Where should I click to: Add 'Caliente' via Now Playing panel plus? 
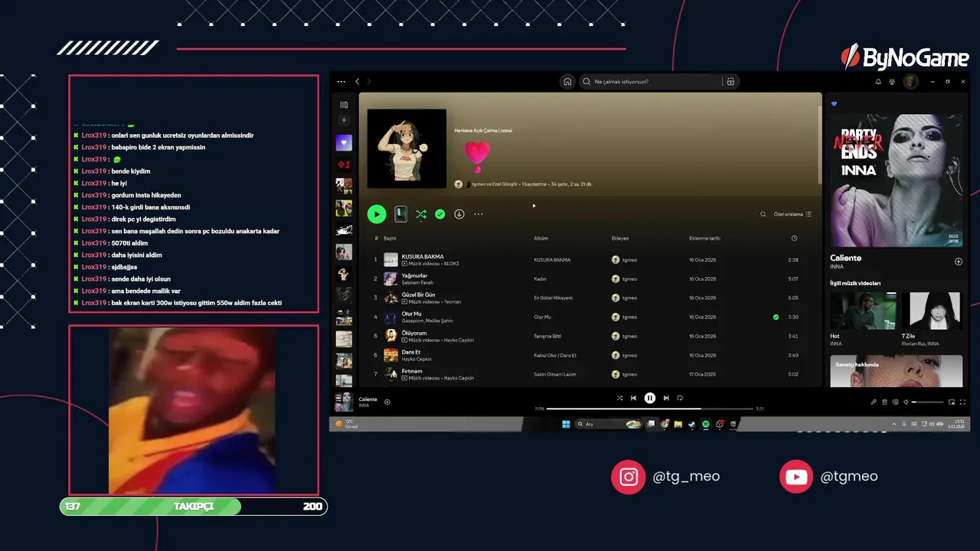[959, 262]
